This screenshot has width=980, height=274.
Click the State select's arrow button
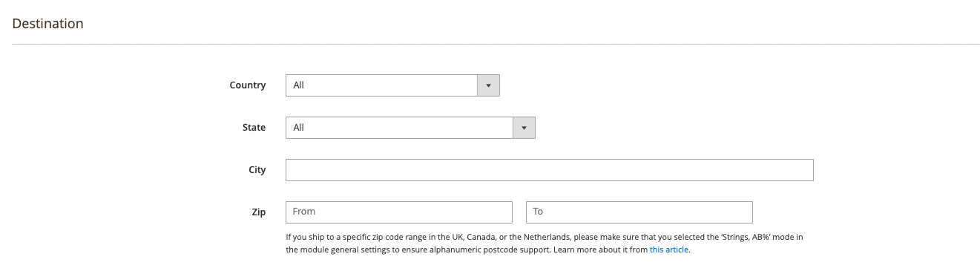(x=524, y=128)
